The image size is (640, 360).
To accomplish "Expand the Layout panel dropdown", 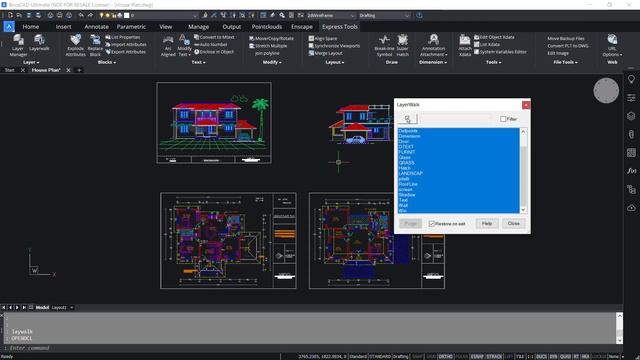I will (x=335, y=62).
